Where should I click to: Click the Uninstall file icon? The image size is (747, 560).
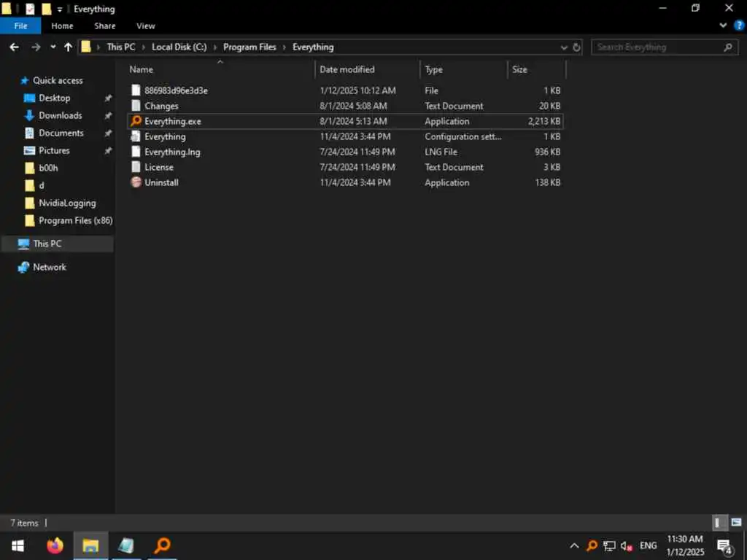136,182
